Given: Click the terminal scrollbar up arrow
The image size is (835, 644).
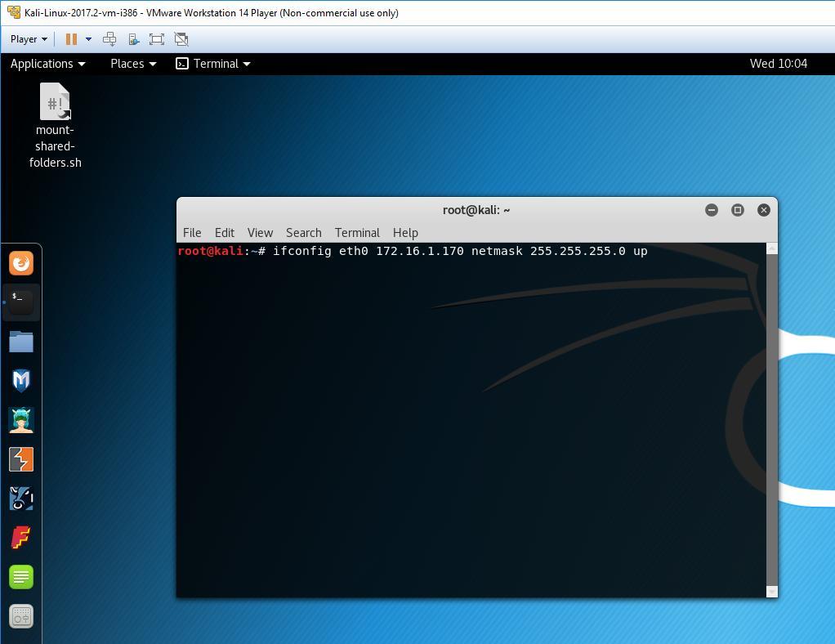Looking at the screenshot, I should pos(771,248).
